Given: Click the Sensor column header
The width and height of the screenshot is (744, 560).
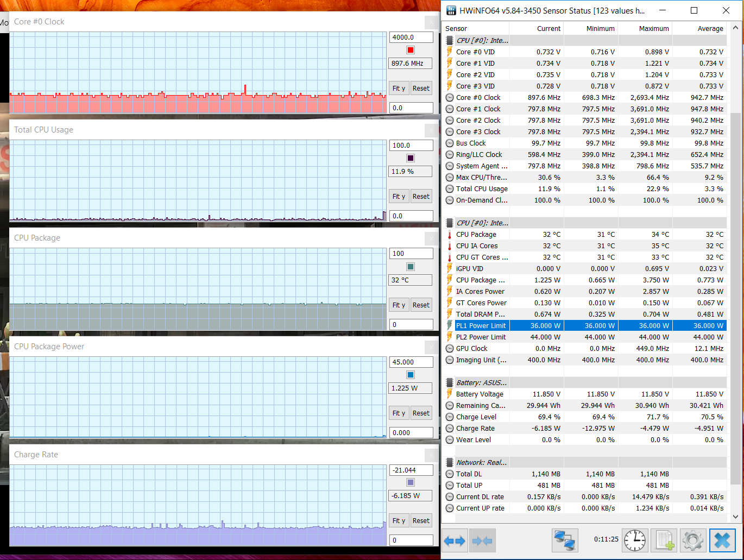Looking at the screenshot, I should tap(476, 29).
